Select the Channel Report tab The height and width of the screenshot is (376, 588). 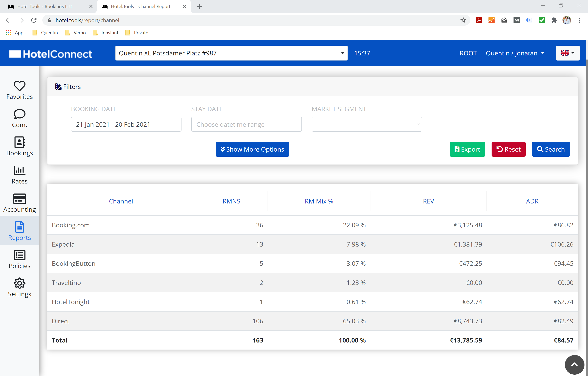(x=141, y=7)
